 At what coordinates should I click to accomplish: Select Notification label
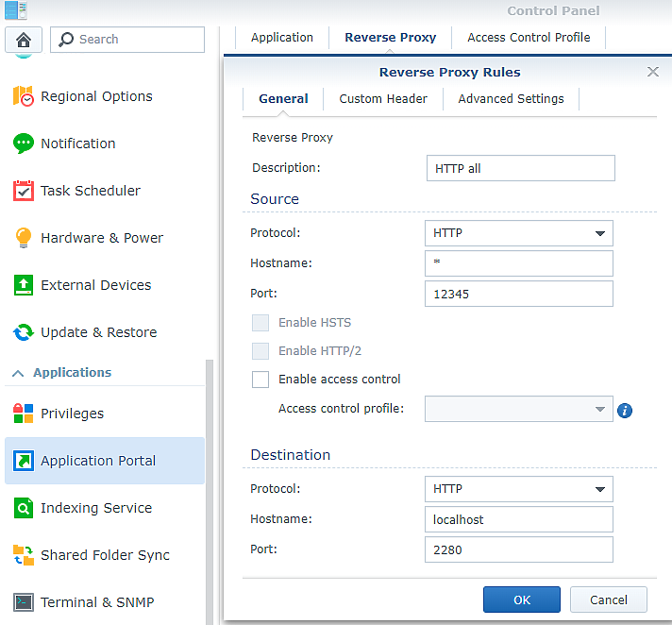pyautogui.click(x=78, y=144)
